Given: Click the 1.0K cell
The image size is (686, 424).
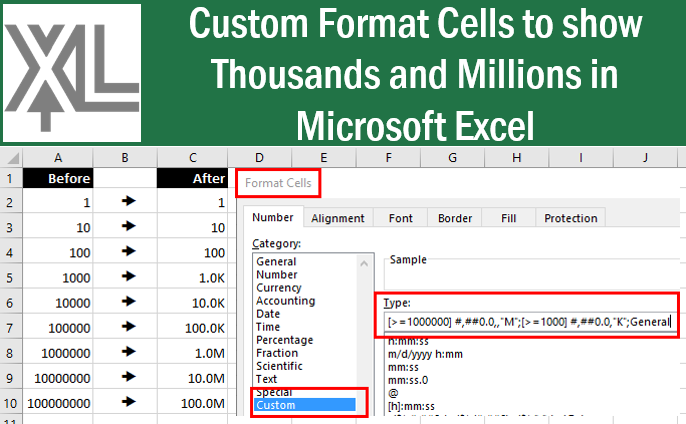Looking at the screenshot, I should (x=192, y=278).
